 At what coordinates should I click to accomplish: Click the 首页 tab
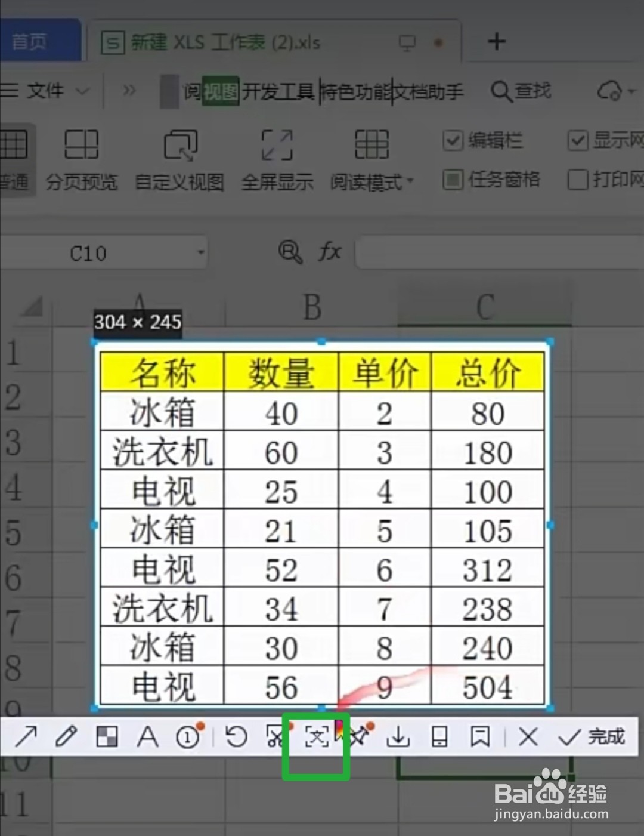click(29, 42)
